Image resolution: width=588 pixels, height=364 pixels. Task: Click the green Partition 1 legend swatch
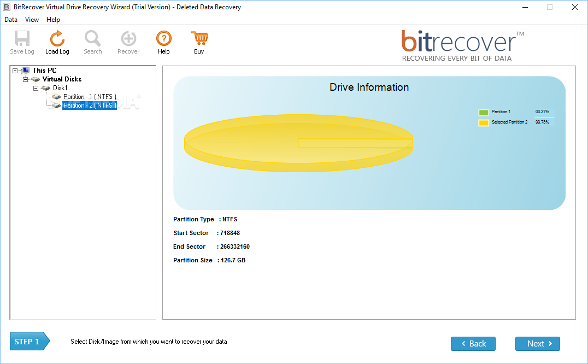coord(484,112)
